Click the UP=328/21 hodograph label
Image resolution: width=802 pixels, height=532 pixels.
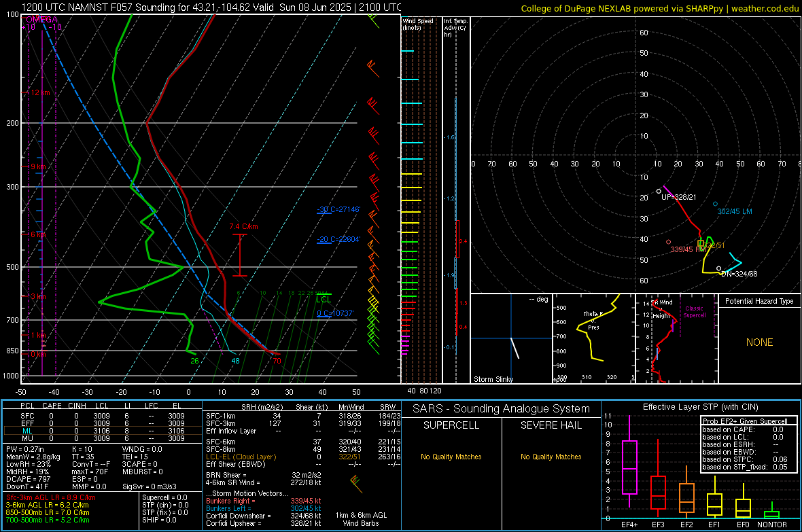tap(679, 197)
